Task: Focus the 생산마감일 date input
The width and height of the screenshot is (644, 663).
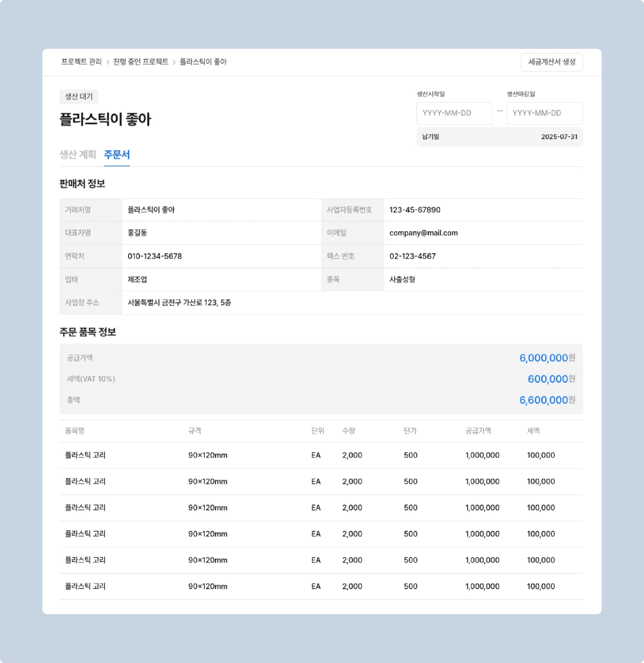Action: tap(544, 113)
